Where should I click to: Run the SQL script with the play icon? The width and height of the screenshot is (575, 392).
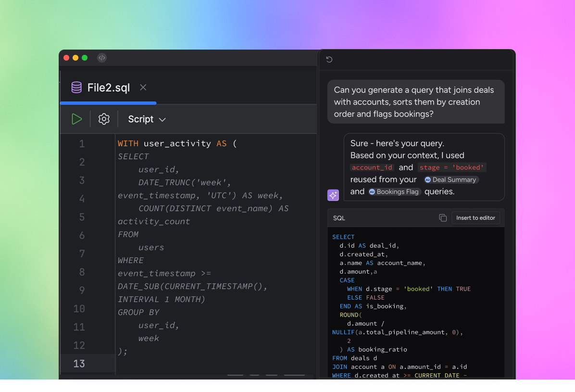tap(76, 119)
